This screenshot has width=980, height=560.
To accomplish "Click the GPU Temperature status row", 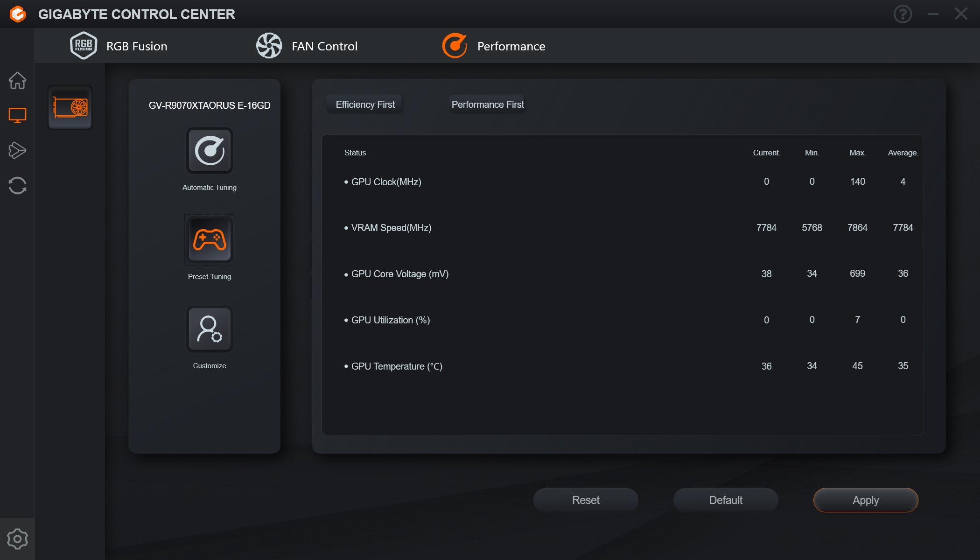I will pyautogui.click(x=397, y=366).
